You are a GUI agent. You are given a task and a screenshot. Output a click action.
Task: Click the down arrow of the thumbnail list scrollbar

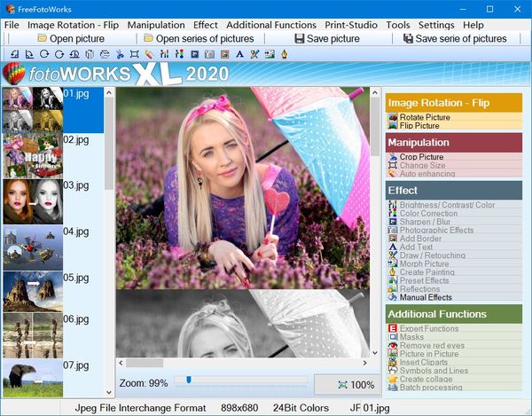(x=109, y=392)
